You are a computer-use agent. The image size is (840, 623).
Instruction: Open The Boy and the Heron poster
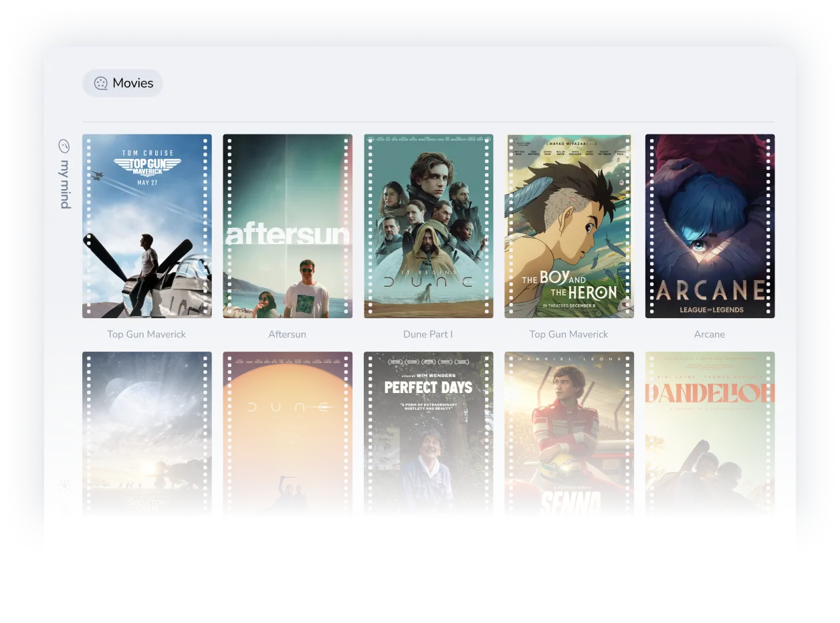point(568,226)
